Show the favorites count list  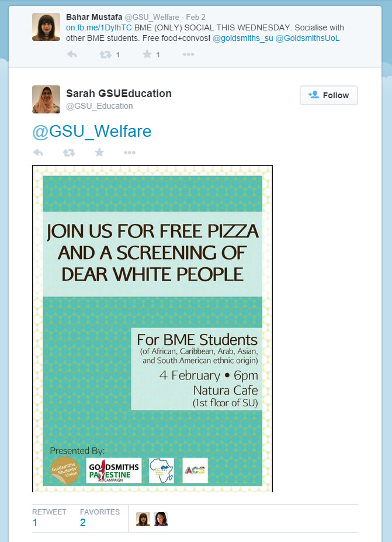click(x=99, y=517)
